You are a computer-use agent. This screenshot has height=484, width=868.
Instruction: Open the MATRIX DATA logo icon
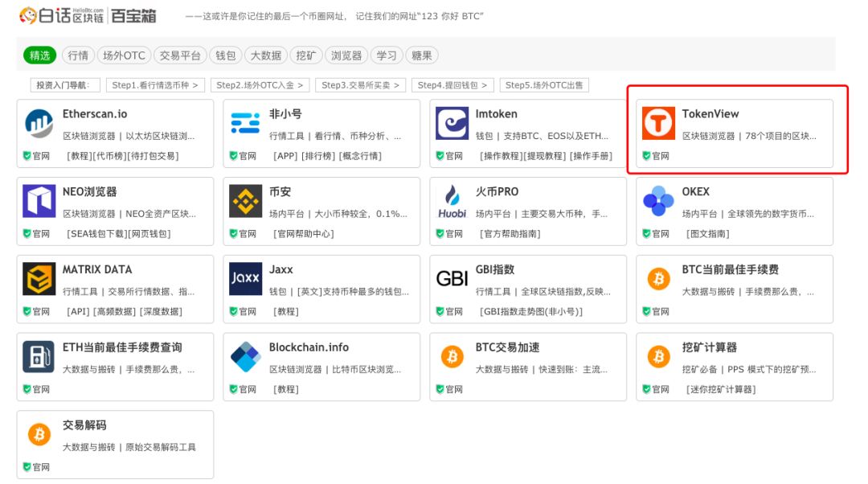coord(39,278)
